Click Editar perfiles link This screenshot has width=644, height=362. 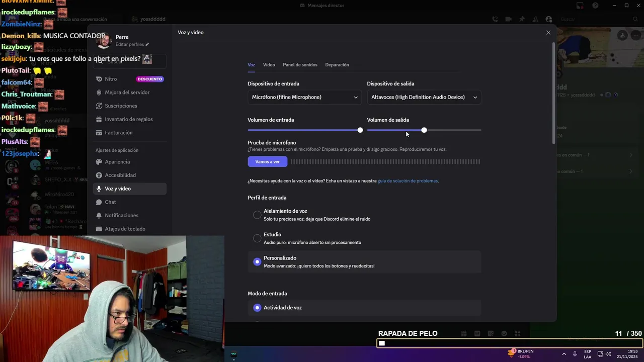click(x=132, y=45)
